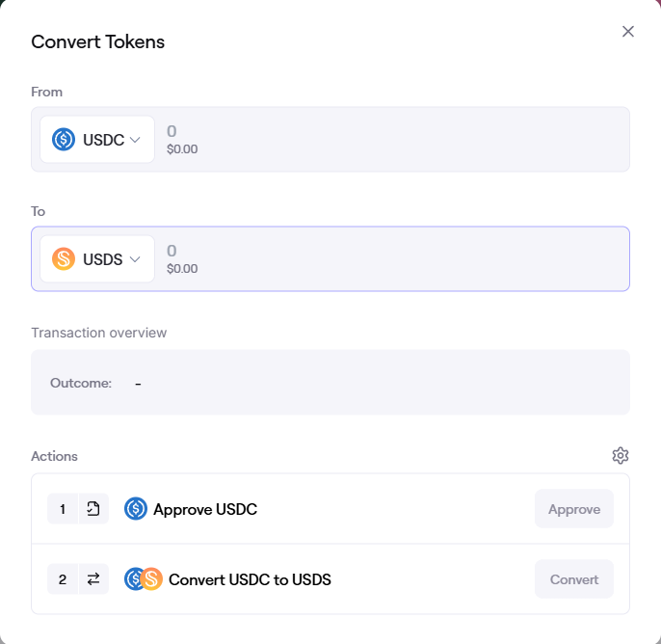Click step number 2 badge
The width and height of the screenshot is (661, 644).
(63, 579)
